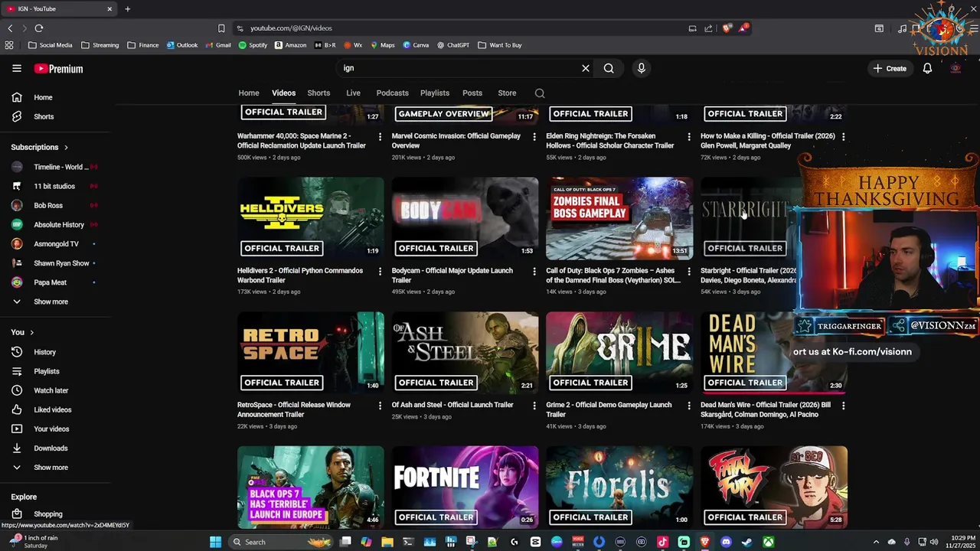Viewport: 980px width, 551px height.
Task: Open options for RetroSpace video
Action: (380, 406)
